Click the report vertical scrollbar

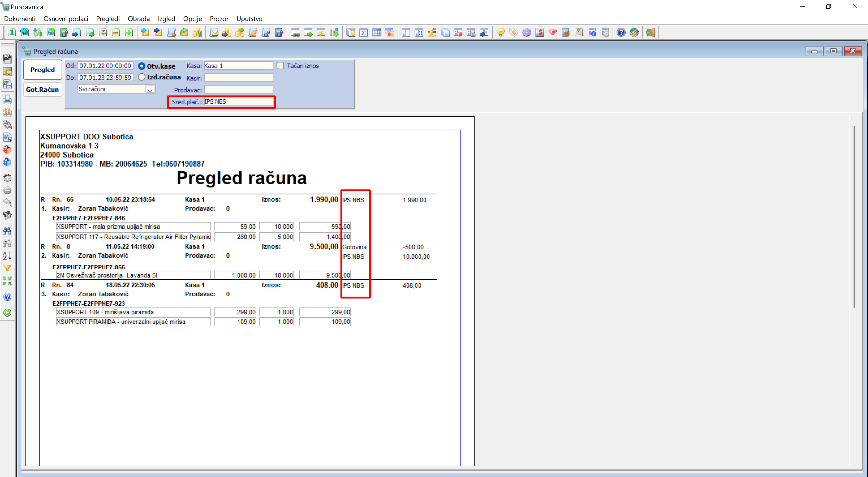pos(854,216)
